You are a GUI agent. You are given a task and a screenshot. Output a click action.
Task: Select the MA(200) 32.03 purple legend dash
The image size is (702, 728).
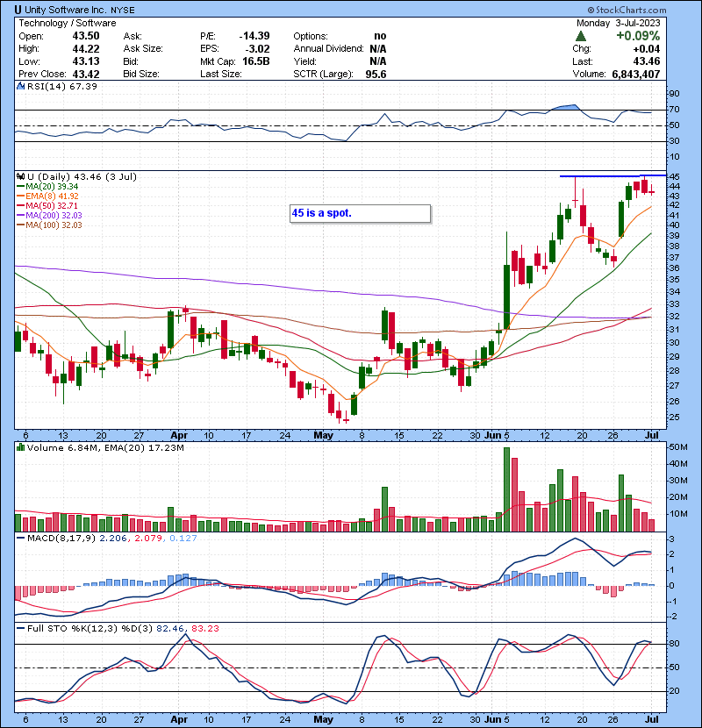coord(20,216)
